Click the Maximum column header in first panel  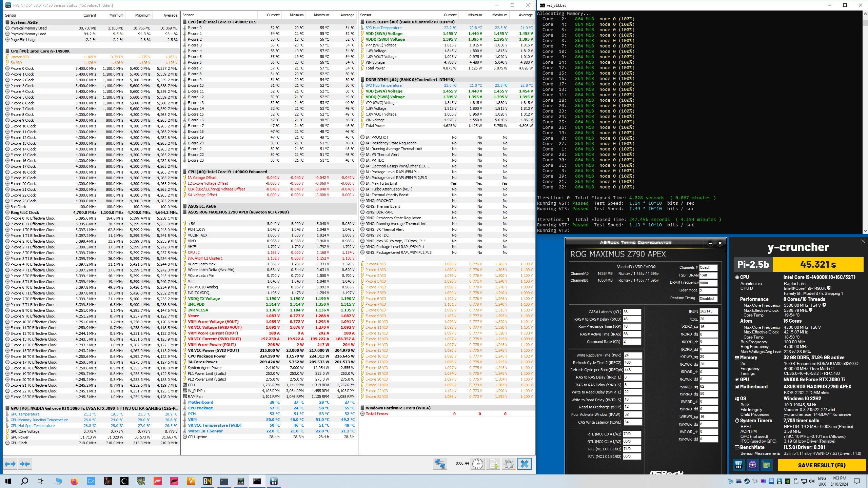coord(142,15)
